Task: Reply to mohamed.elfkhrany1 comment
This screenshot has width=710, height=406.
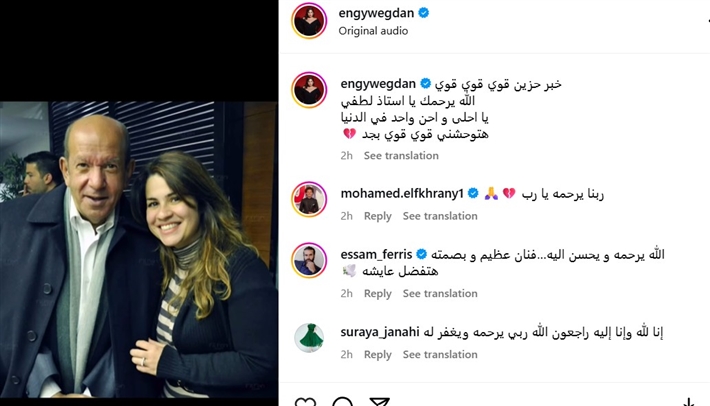Action: (378, 216)
